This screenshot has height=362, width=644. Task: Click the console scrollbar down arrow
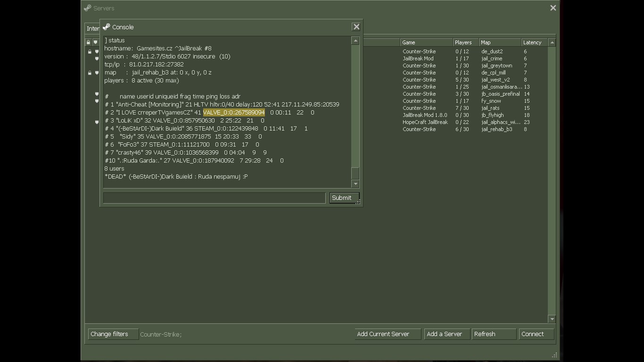(355, 184)
